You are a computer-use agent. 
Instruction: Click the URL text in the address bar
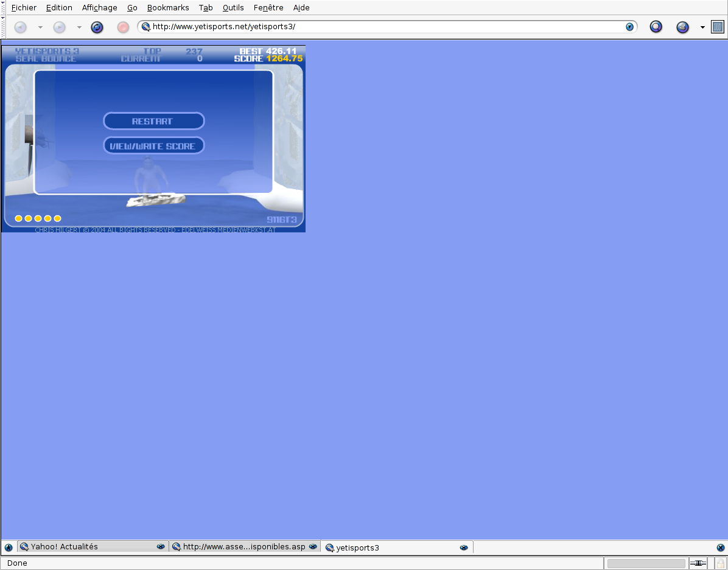click(224, 26)
